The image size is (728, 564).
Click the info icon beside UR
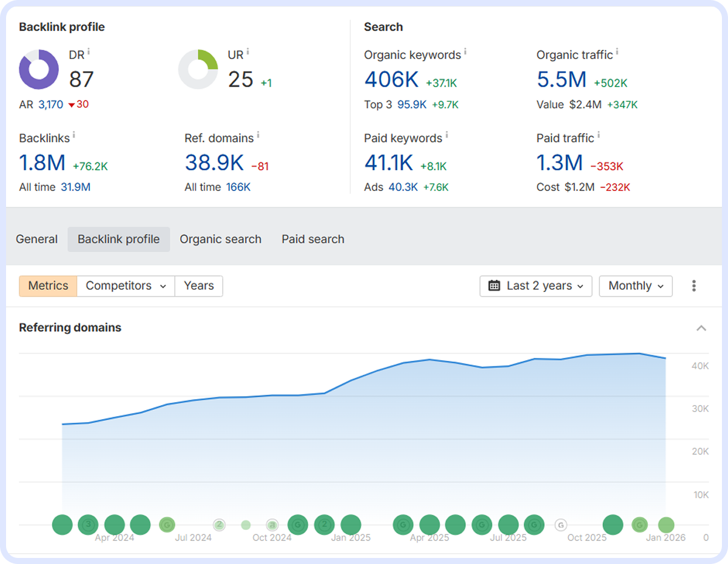pyautogui.click(x=248, y=53)
